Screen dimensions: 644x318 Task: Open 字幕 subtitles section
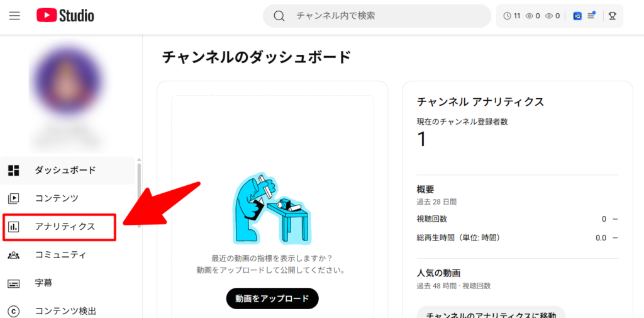68,283
